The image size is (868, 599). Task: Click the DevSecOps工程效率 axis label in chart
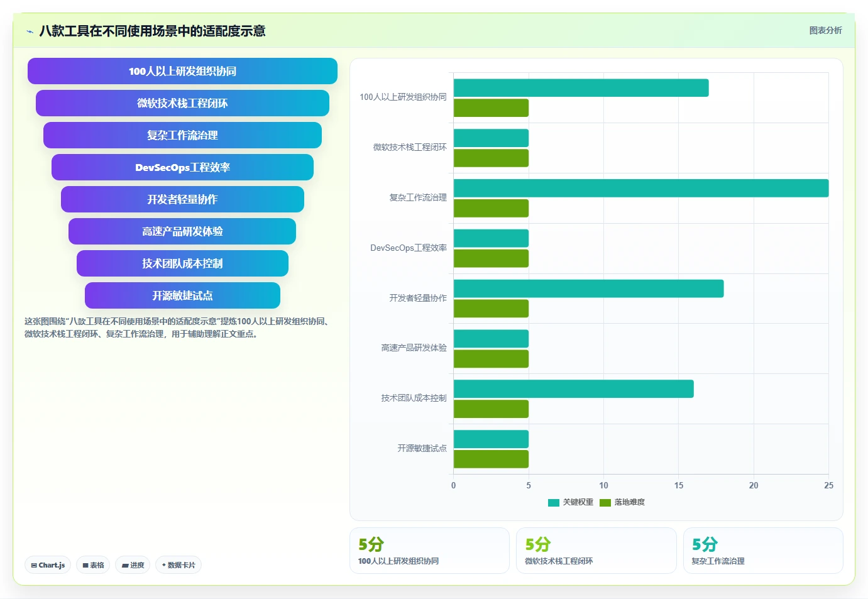coord(409,248)
